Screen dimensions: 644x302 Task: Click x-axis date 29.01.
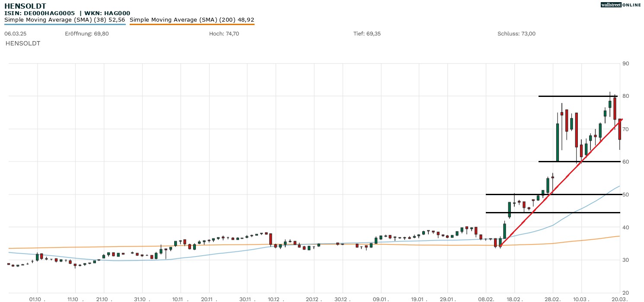[448, 299]
